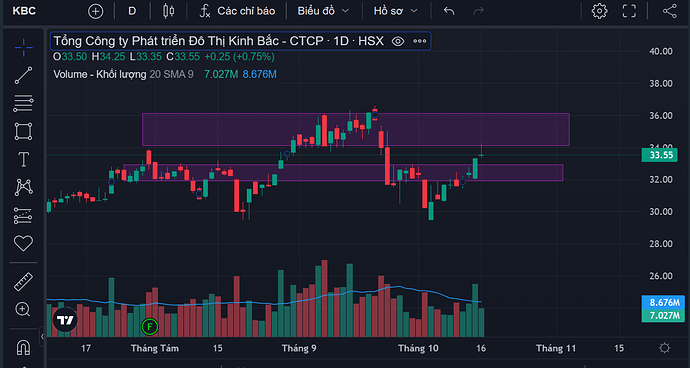Click the O33.50 open value
The height and width of the screenshot is (368, 690).
tap(70, 57)
